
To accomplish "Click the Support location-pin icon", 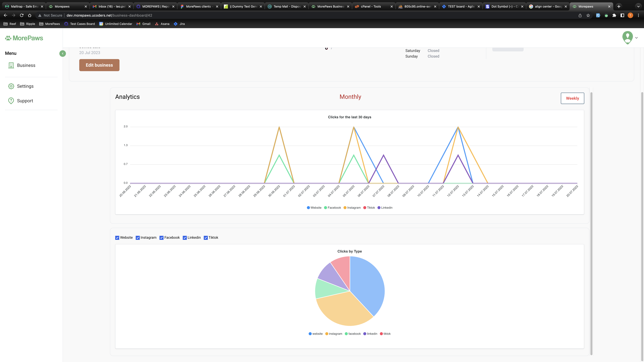I will [x=11, y=101].
